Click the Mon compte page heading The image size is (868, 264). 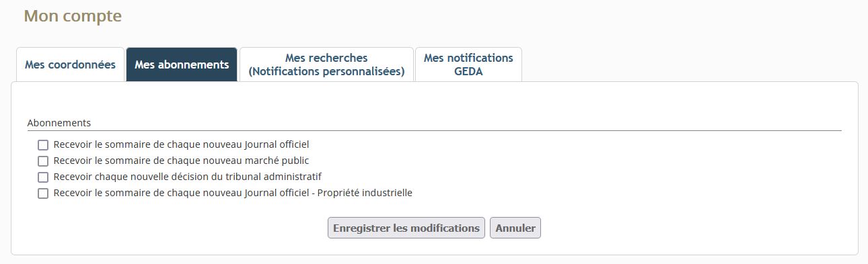tap(73, 16)
